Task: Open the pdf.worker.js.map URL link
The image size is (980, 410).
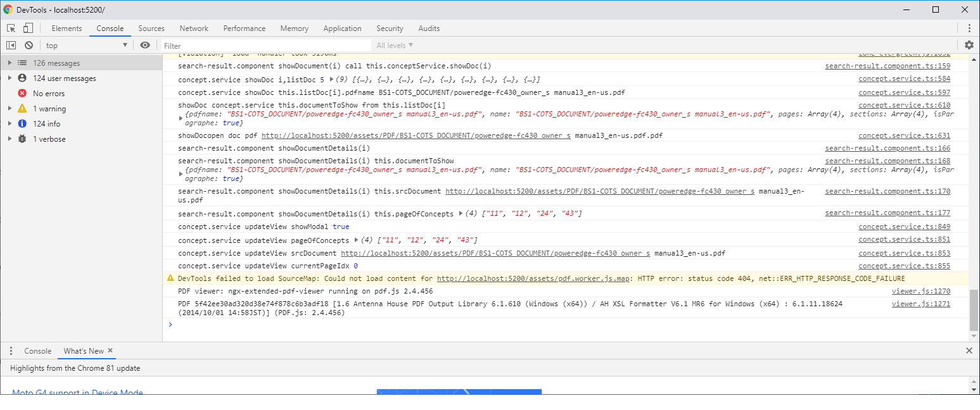Action: 533,278
